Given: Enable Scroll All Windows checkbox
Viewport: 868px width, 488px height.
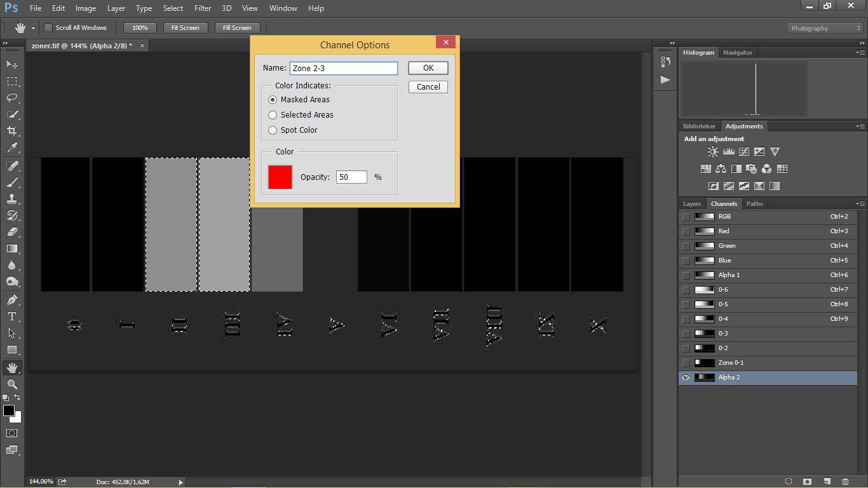Looking at the screenshot, I should point(48,28).
